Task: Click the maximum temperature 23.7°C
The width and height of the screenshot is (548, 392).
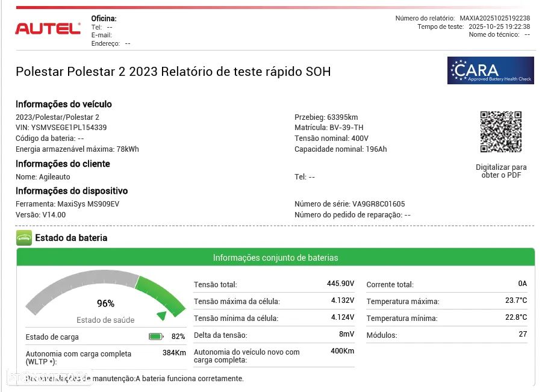Action: (516, 300)
